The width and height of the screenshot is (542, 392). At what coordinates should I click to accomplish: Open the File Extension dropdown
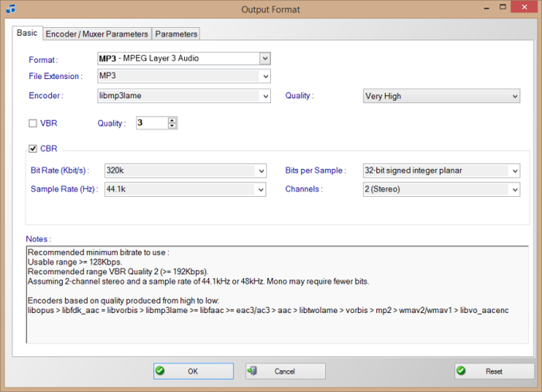pos(265,76)
